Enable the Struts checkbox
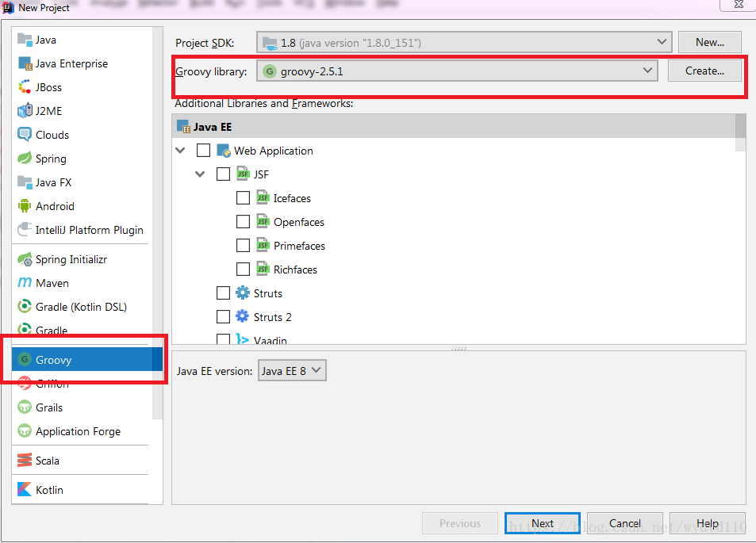This screenshot has height=543, width=756. pos(223,293)
